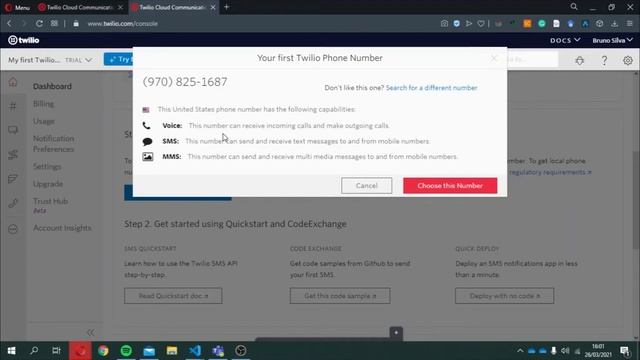Open Settings in the side menu
This screenshot has width=640, height=360.
(x=47, y=167)
